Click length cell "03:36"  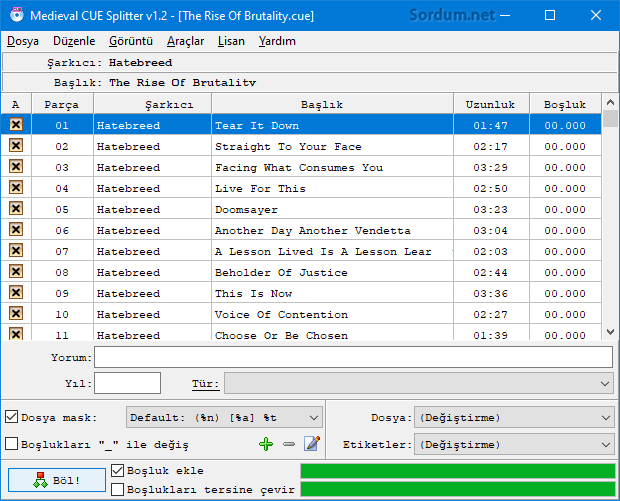tap(491, 293)
